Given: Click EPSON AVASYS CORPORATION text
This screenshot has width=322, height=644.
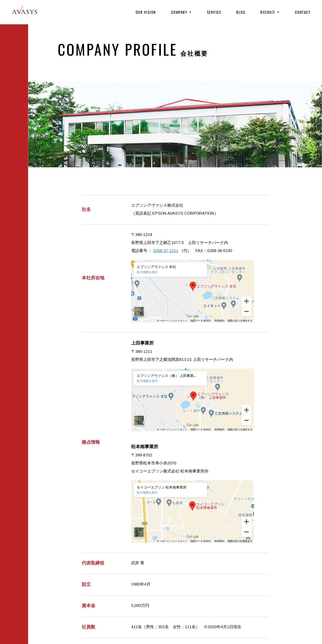Looking at the screenshot, I should (x=183, y=213).
